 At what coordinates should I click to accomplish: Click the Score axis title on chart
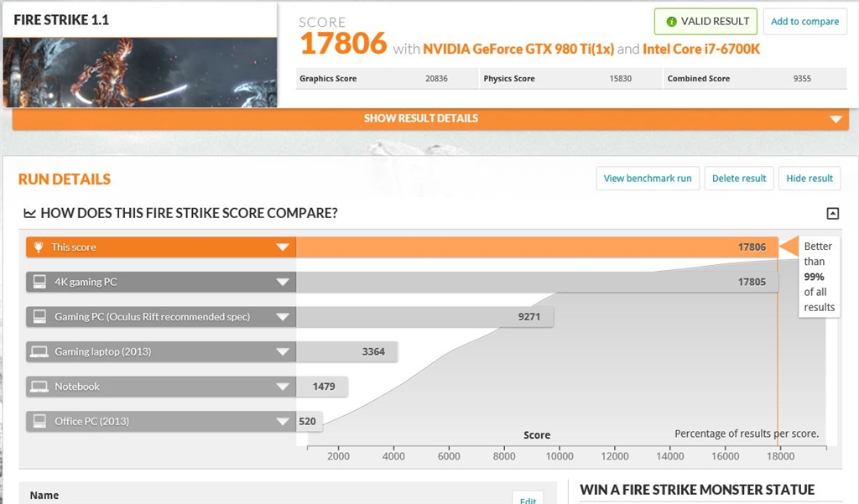click(537, 435)
